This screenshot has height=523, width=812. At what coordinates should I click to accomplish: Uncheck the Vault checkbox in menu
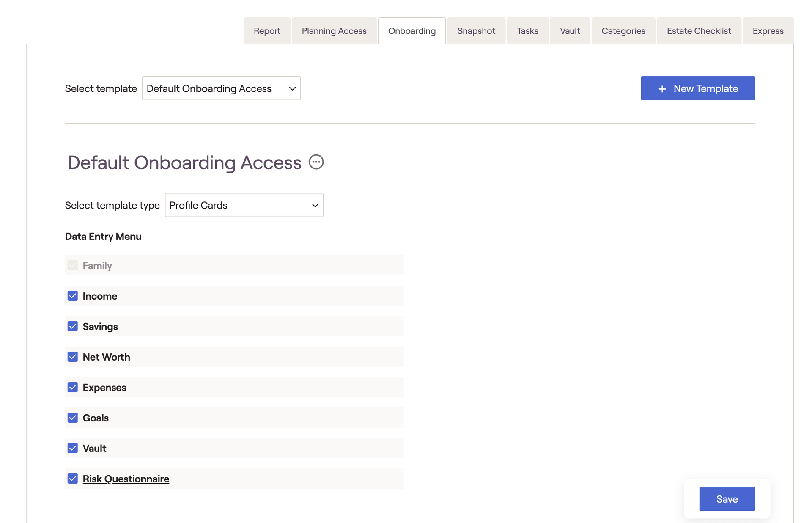(73, 448)
